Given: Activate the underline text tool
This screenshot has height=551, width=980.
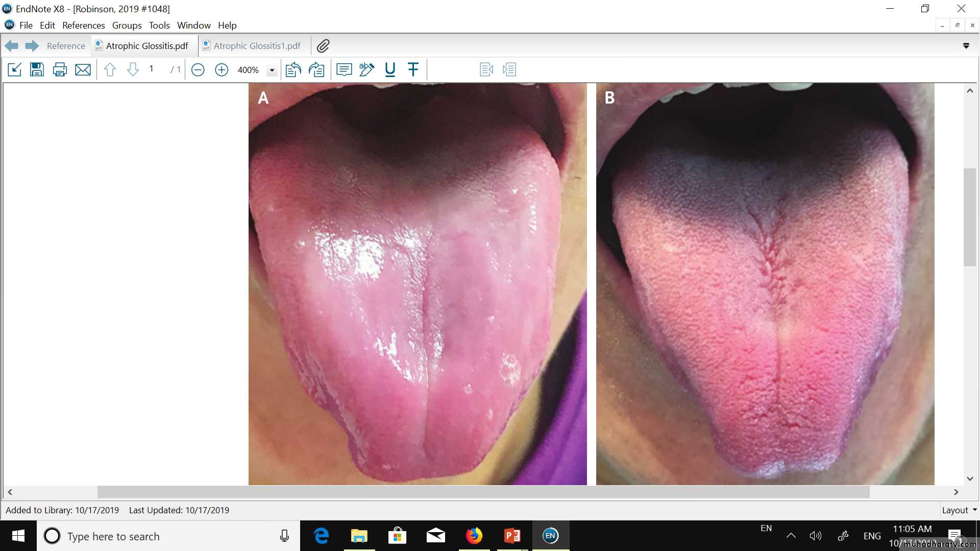Looking at the screenshot, I should pos(390,70).
